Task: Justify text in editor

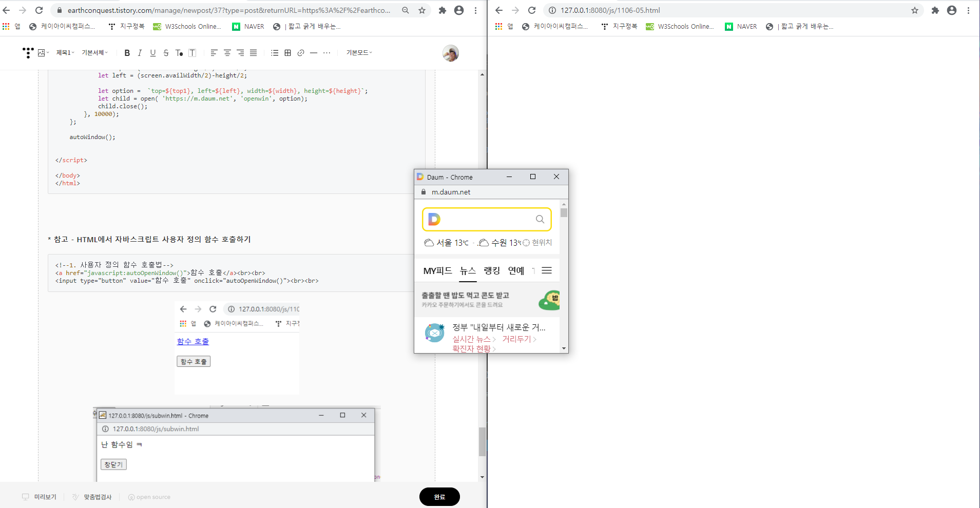Action: (254, 53)
